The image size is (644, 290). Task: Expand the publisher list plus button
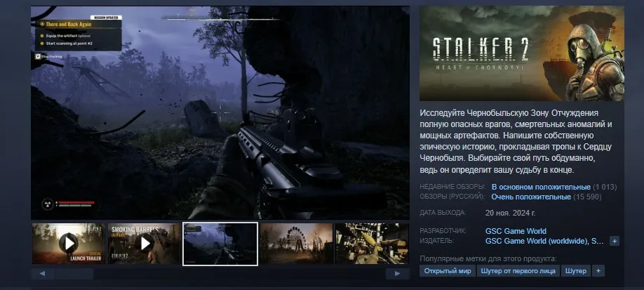pyautogui.click(x=615, y=241)
